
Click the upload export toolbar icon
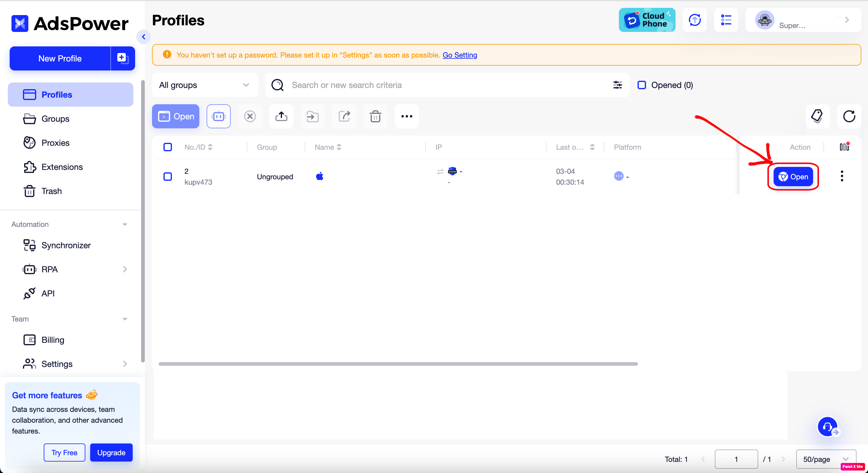(281, 117)
